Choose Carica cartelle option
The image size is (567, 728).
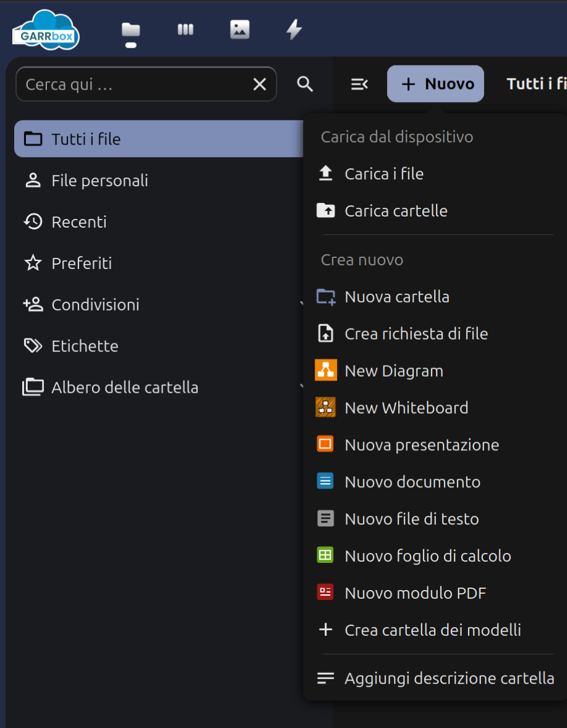[396, 211]
